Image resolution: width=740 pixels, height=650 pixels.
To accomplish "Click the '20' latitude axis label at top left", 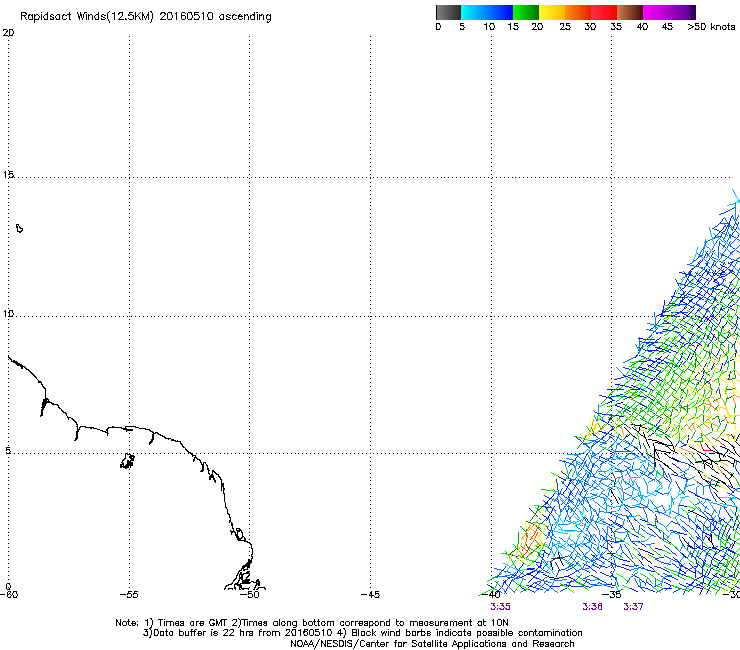I will click(8, 33).
